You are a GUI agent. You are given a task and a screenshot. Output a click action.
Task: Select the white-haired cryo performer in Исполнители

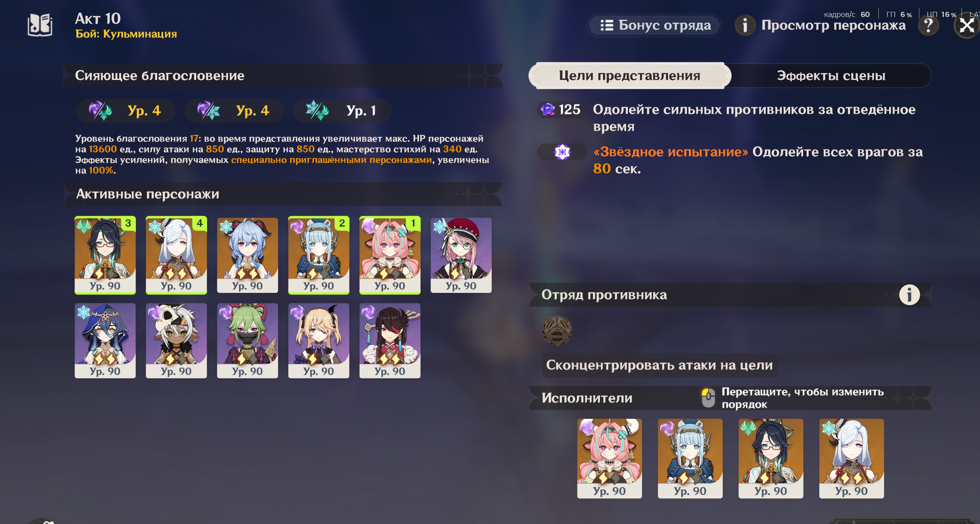tap(851, 459)
